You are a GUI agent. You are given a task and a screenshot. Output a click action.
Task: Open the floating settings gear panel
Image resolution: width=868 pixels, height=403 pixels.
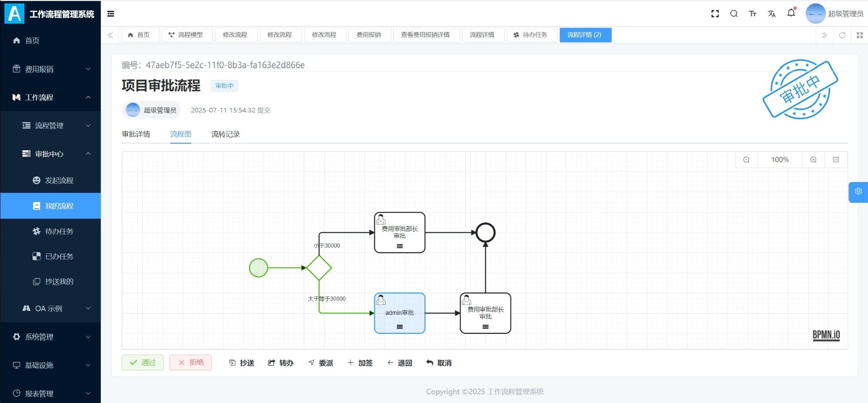(x=858, y=192)
